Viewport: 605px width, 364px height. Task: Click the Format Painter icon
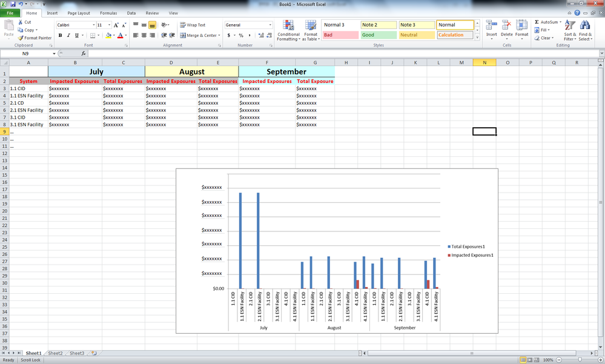(x=21, y=38)
